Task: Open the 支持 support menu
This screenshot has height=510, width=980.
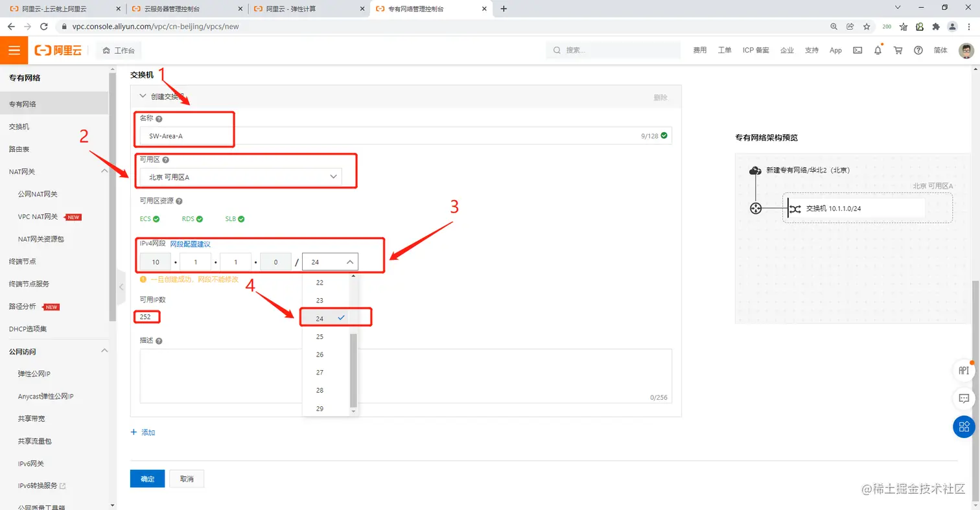Action: point(811,51)
